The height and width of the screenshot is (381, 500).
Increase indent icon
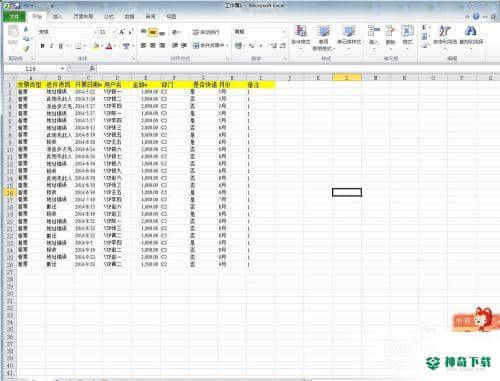184,45
